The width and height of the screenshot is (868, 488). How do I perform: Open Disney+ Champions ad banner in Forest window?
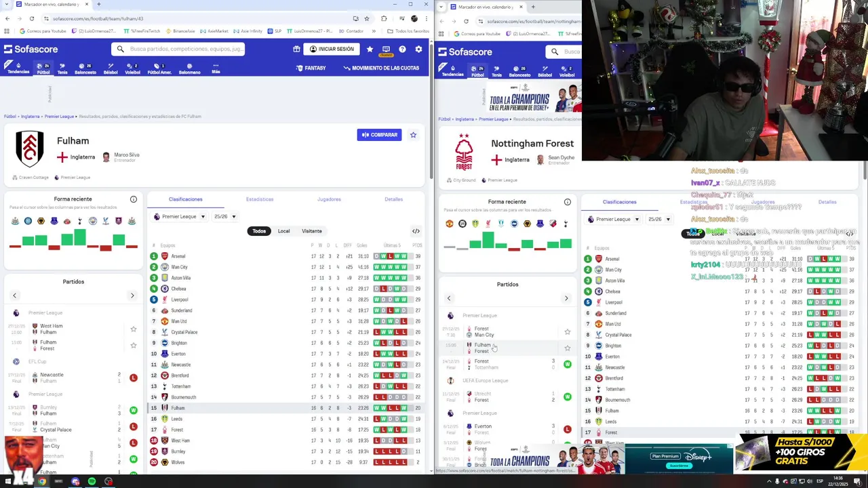534,98
